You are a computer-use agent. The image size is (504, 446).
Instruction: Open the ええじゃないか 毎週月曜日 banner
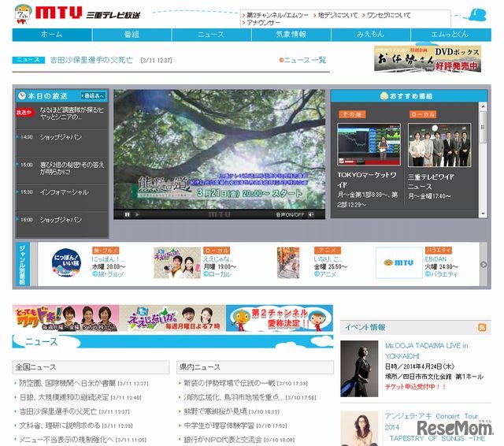172,318
